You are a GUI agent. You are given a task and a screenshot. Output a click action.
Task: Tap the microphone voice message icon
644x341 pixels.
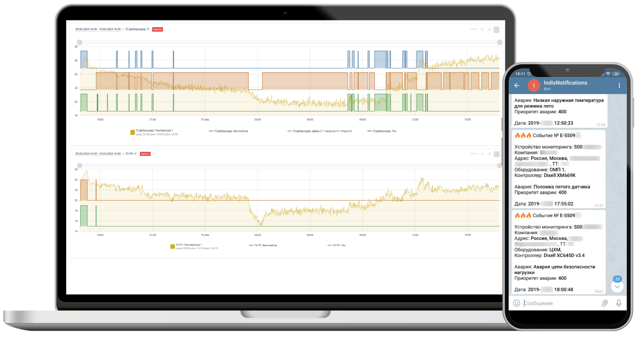618,303
